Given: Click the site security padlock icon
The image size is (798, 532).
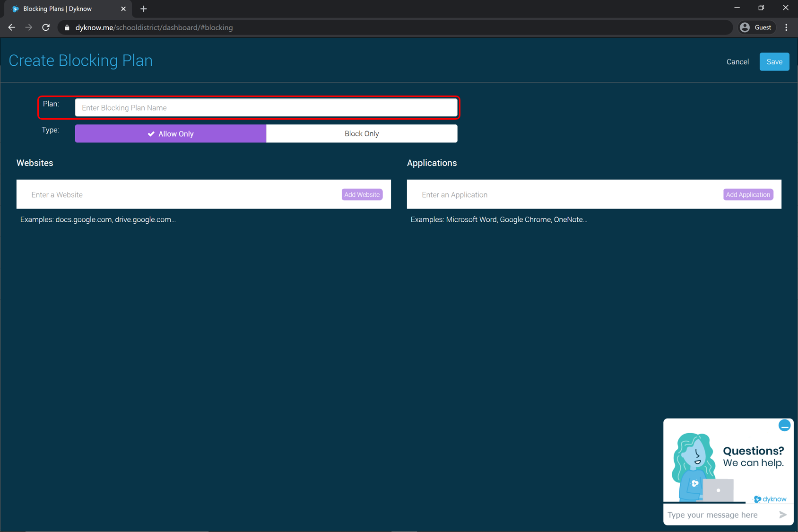Looking at the screenshot, I should 67,27.
